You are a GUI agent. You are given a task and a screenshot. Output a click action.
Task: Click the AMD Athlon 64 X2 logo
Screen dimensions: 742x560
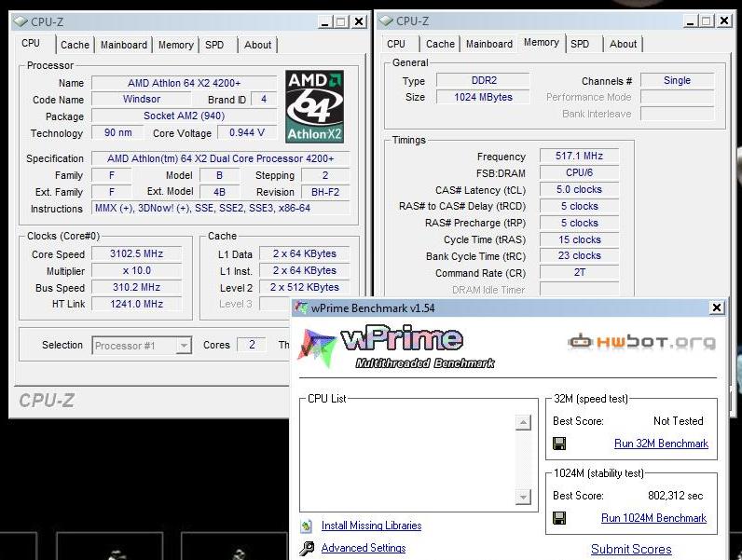click(x=315, y=106)
